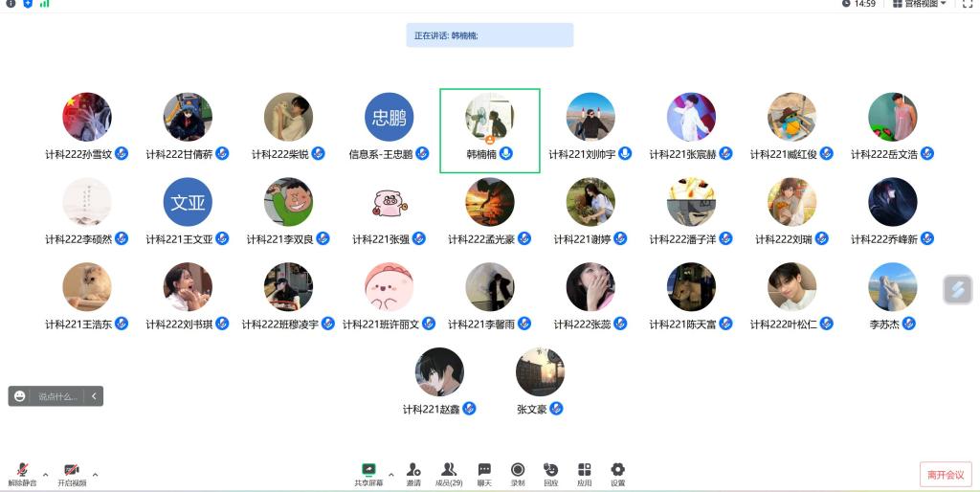Image resolution: width=980 pixels, height=492 pixels.
Task: Expand audio options arrow beside microphone
Action: coord(46,475)
